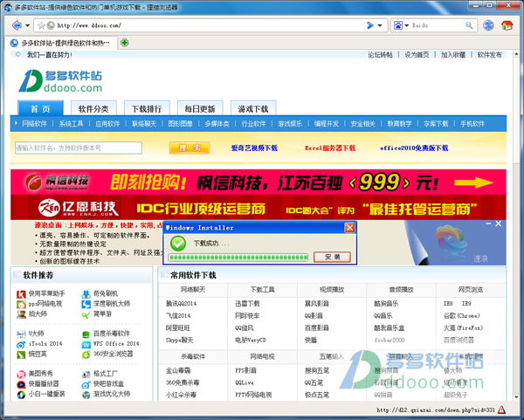The image size is (524, 420).
Task: Open the 迅雷下载 link
Action: coord(247,303)
